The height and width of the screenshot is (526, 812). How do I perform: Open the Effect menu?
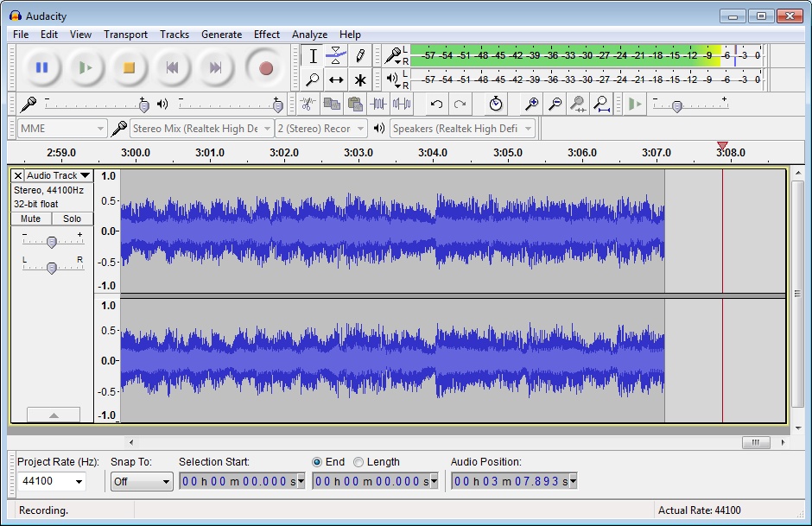click(x=267, y=35)
